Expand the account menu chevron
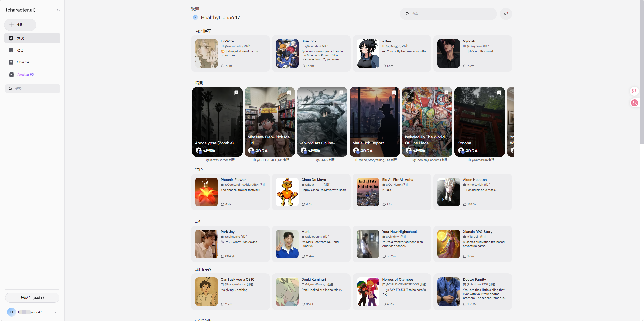 56,312
